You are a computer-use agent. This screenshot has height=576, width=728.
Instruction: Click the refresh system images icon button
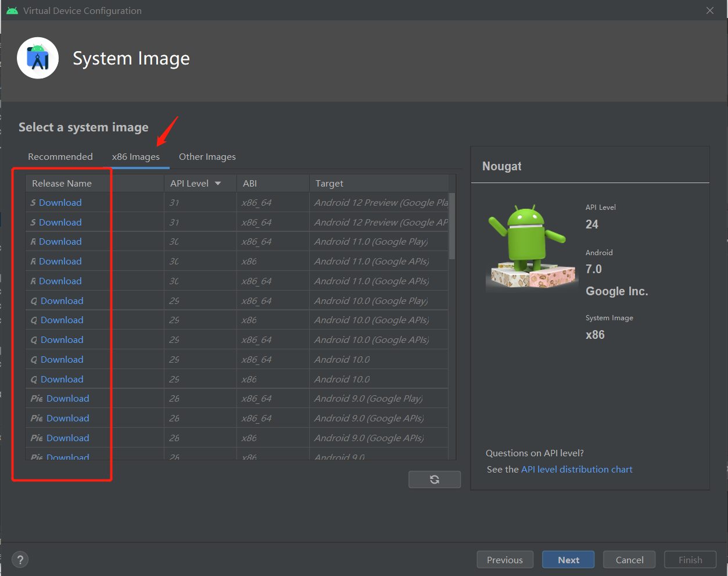coord(434,480)
